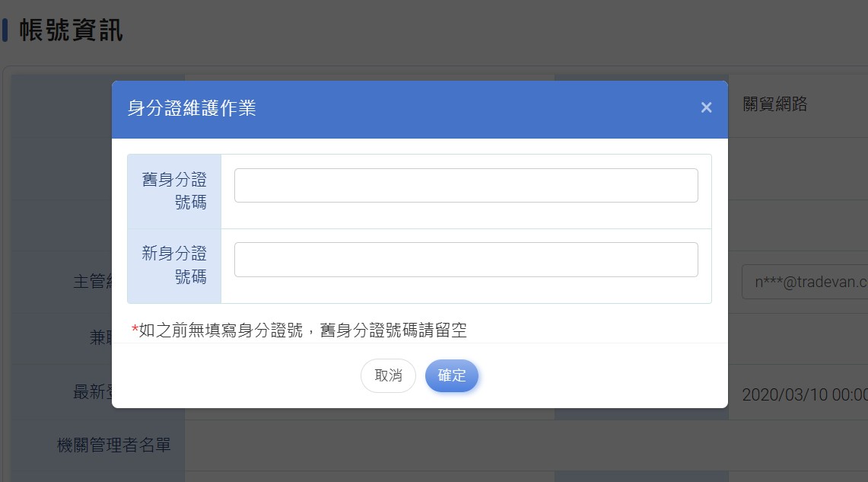Click the 舊身分證號碼 input field
868x482 pixels.
466,186
